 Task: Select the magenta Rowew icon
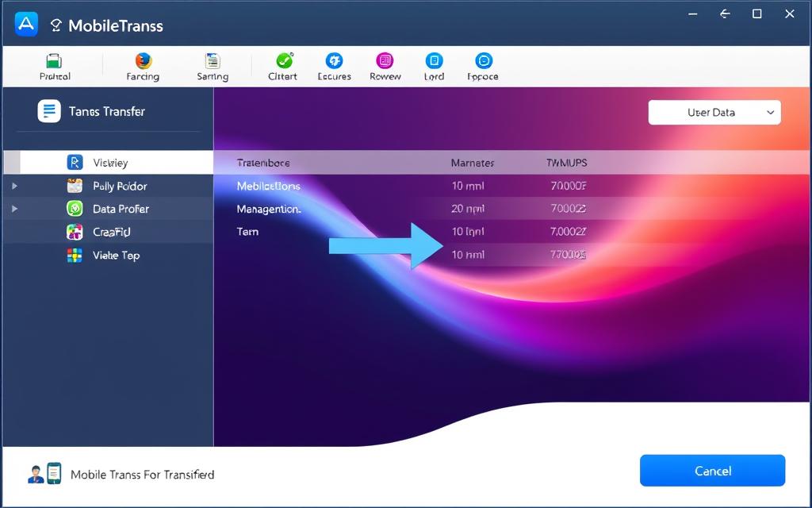[385, 62]
